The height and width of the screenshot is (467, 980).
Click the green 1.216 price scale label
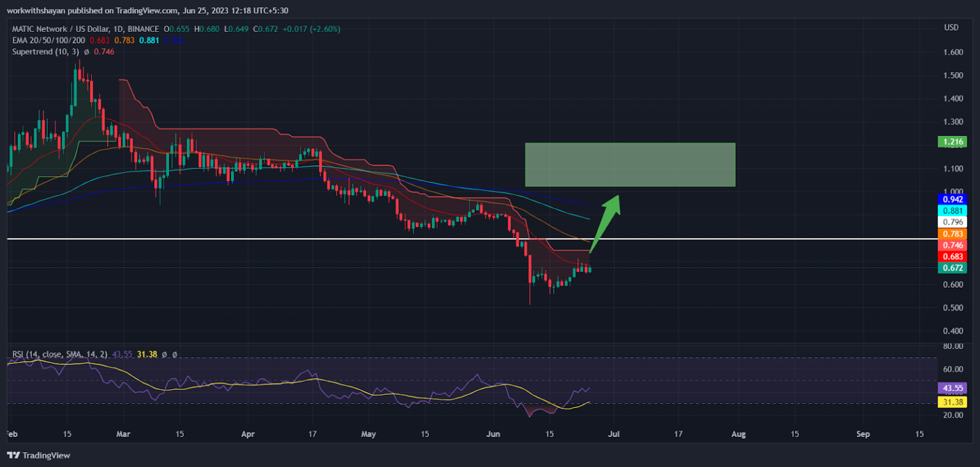point(952,142)
